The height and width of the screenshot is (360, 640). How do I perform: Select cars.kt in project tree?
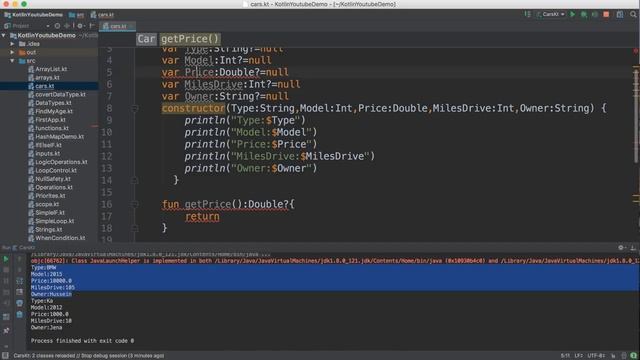coord(44,86)
